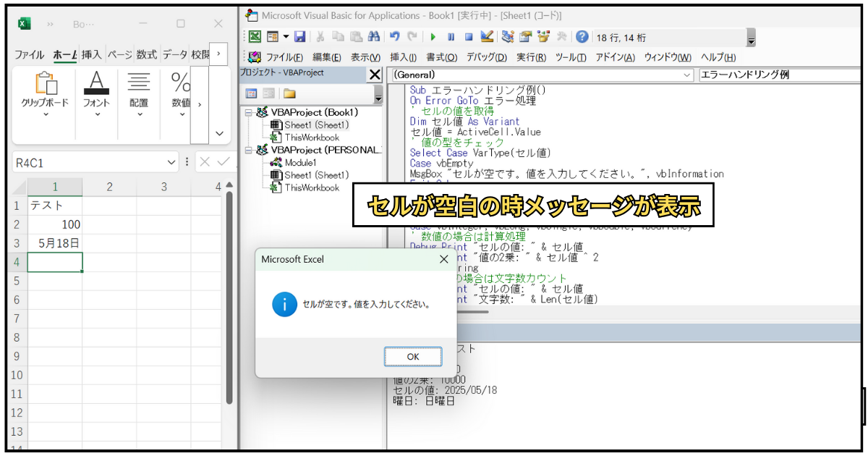Click the Break (pause) toolbar icon

tap(451, 37)
